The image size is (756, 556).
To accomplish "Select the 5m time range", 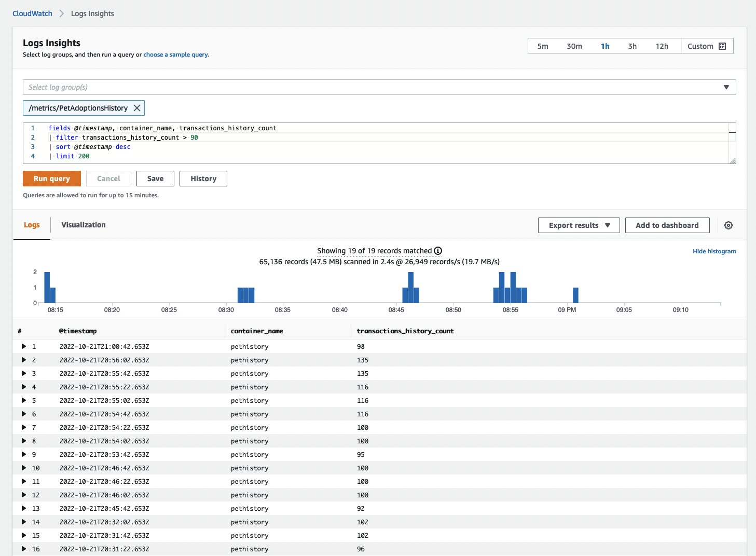I will [543, 46].
